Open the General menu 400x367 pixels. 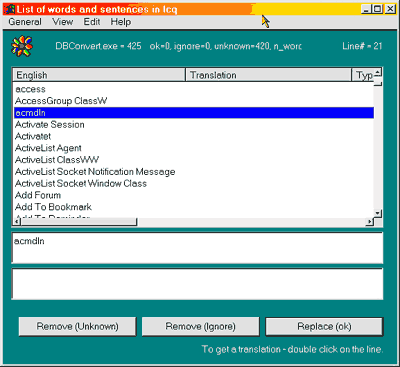[25, 22]
